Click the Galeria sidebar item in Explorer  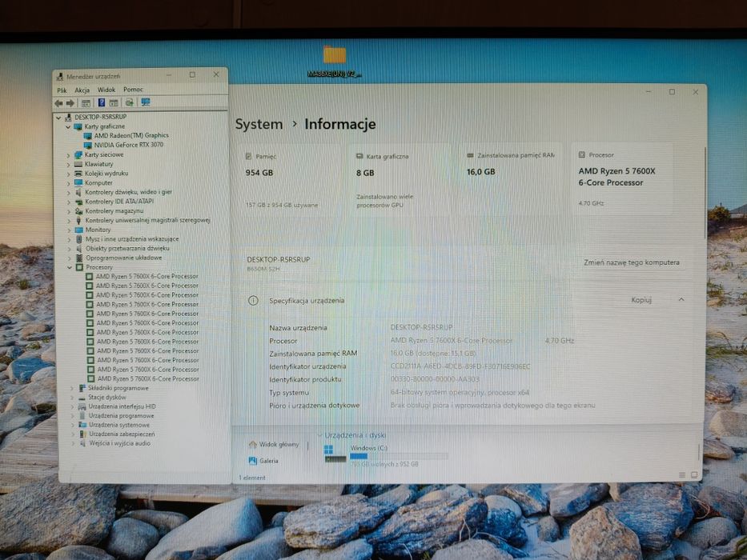263,461
